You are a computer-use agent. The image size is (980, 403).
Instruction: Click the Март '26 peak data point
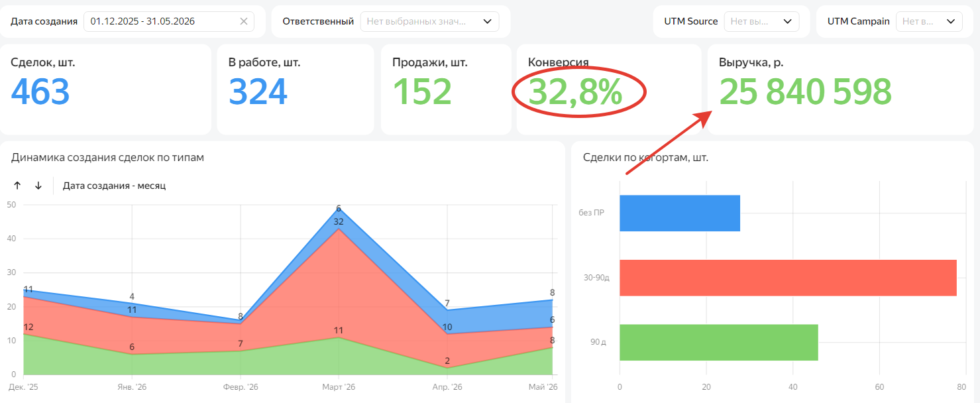coord(339,208)
